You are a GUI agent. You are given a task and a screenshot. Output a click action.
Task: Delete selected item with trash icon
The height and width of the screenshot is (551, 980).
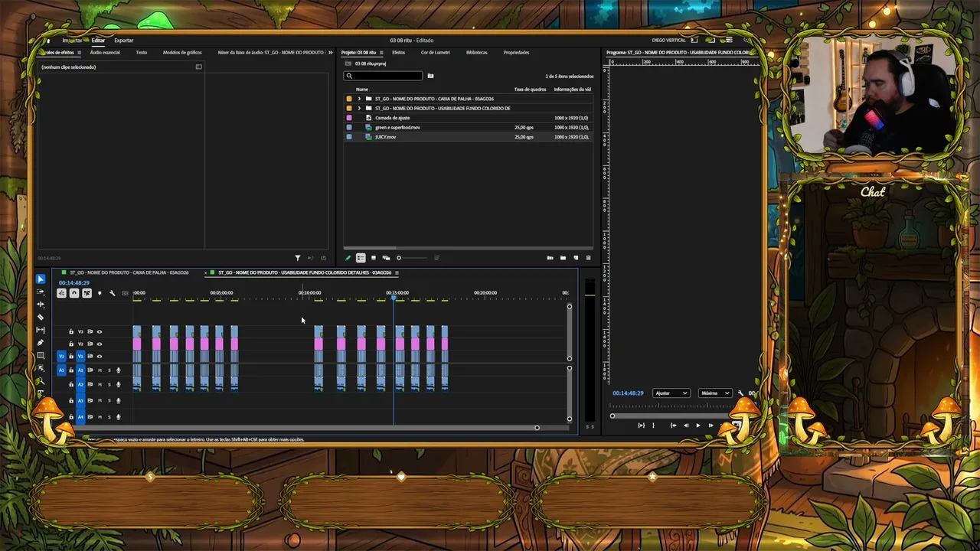pos(588,258)
